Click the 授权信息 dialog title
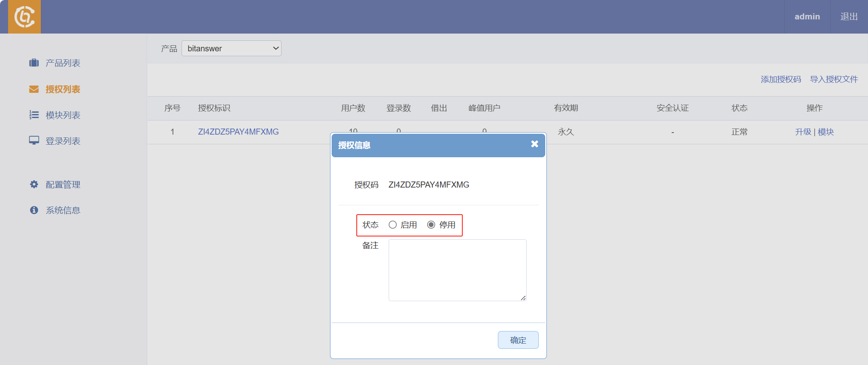 [354, 145]
